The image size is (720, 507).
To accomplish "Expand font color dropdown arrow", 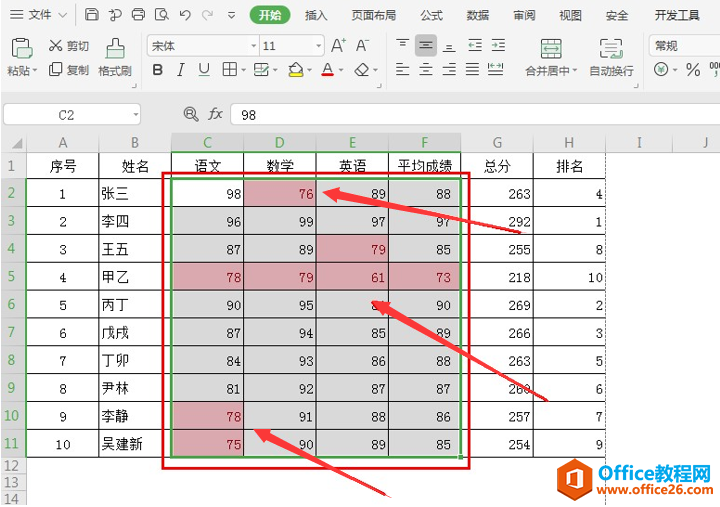I will coord(341,70).
